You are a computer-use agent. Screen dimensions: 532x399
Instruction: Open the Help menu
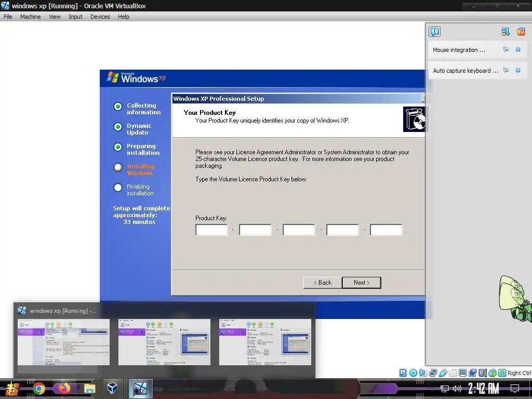[124, 17]
